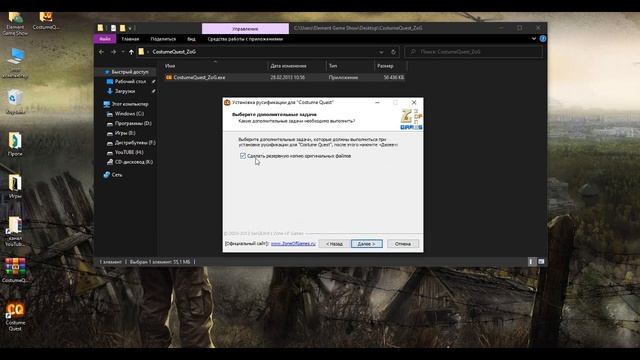Viewport: 640px width, 360px height.
Task: Go forward in File Explorer navigation
Action: tap(113, 52)
